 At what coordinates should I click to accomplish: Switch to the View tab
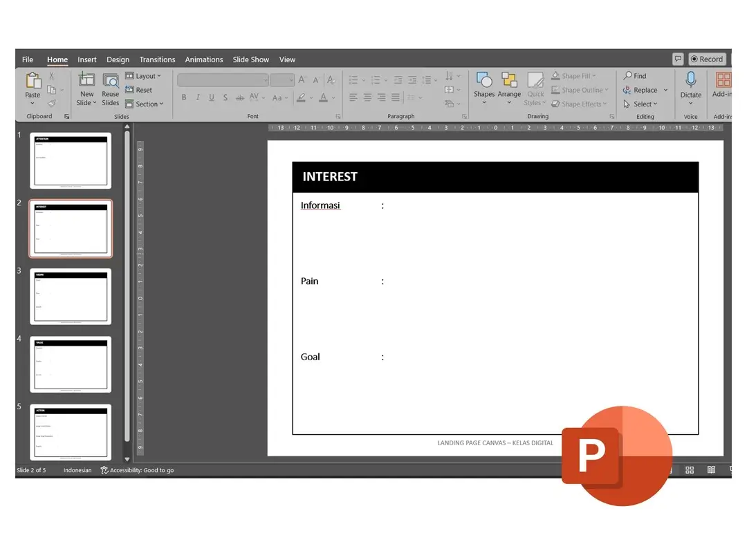click(x=287, y=59)
